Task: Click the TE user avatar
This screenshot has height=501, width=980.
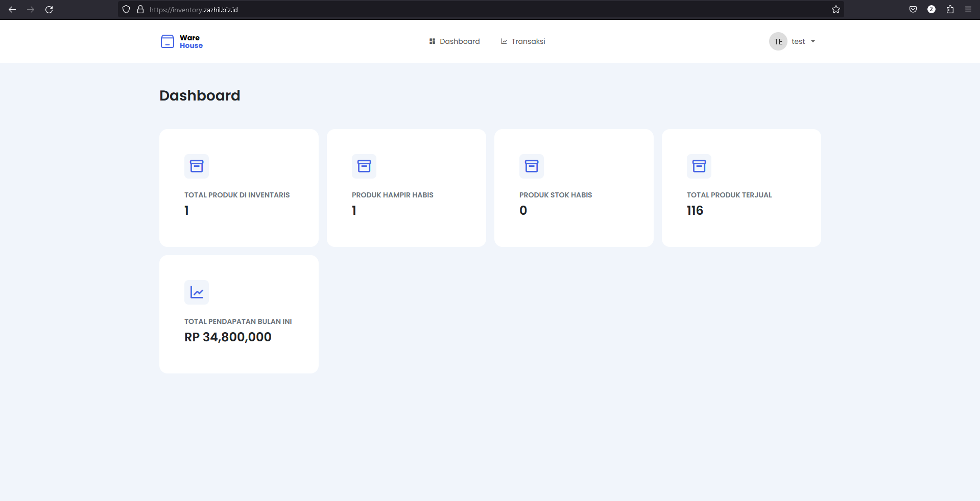Action: tap(778, 42)
